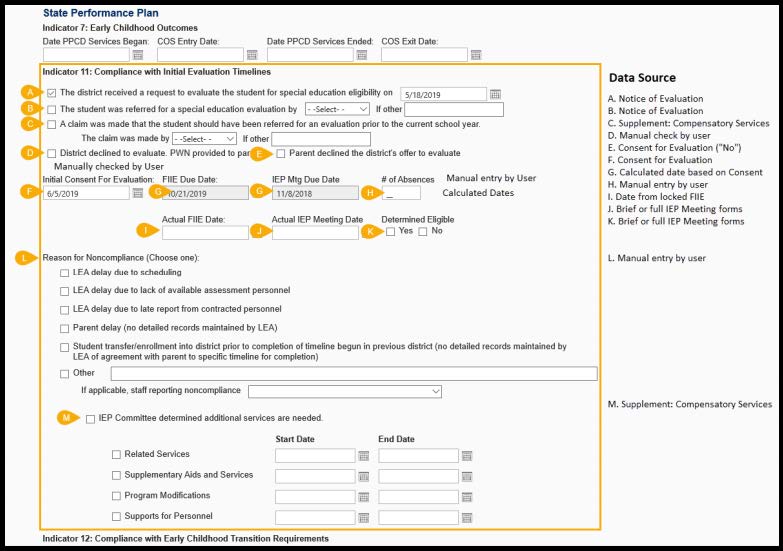Open calendar for Initial Consent For Evaluation
The height and width of the screenshot is (551, 783).
coord(138,193)
